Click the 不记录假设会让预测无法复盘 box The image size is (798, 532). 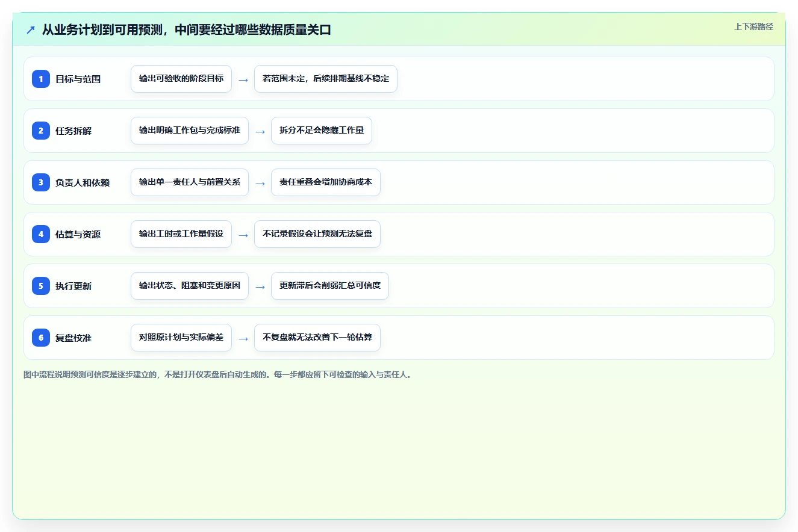(x=317, y=234)
